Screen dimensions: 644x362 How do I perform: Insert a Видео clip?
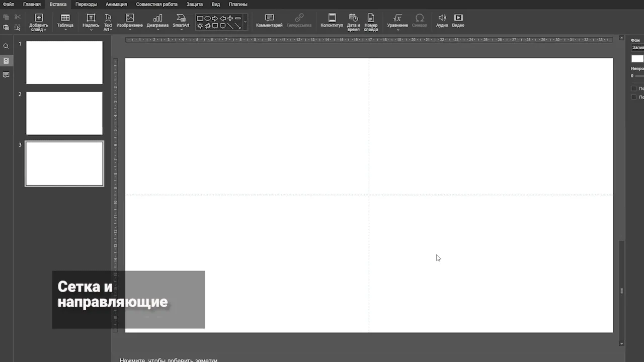pos(458,21)
